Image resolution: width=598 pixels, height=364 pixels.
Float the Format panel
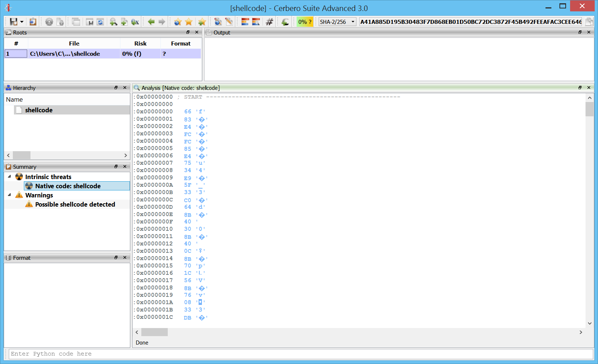(x=116, y=258)
